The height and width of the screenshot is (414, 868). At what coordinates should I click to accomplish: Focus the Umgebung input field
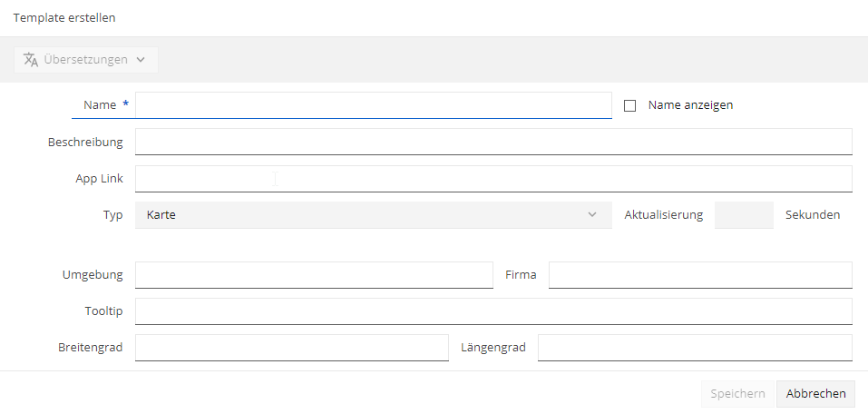[x=314, y=275]
